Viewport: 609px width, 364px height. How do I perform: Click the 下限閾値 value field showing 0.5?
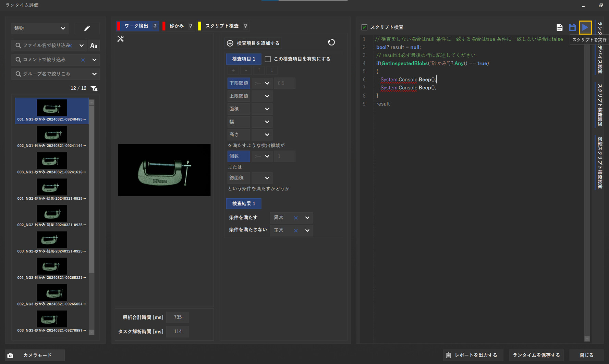(x=284, y=83)
